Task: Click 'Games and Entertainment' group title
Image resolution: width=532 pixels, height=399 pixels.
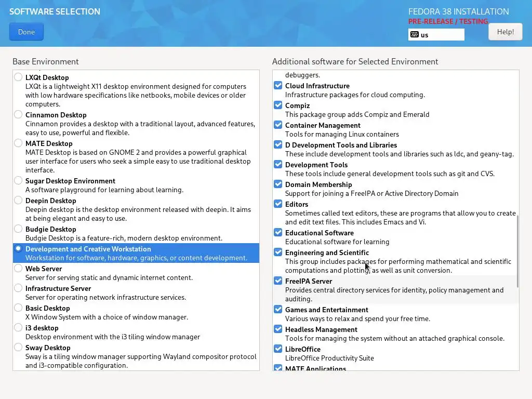Action: click(326, 310)
